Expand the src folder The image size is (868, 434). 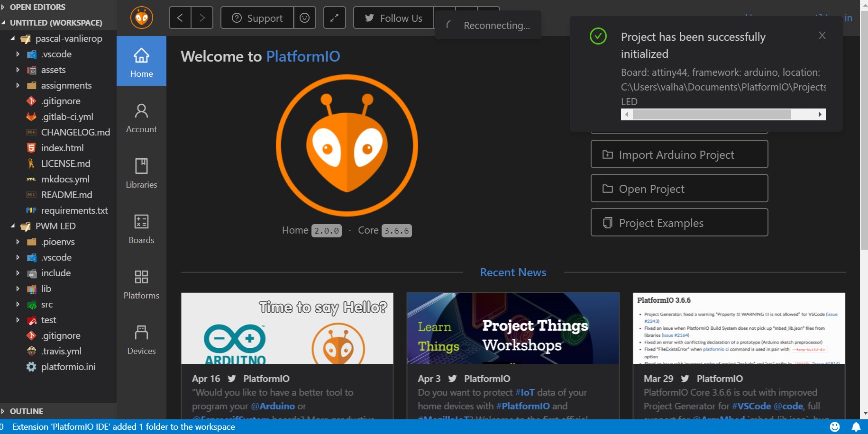tap(18, 304)
